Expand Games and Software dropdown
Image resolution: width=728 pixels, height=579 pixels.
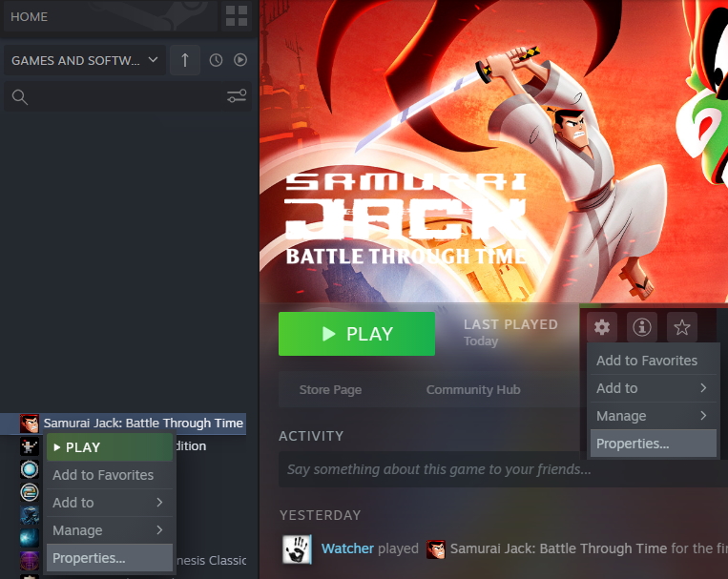[85, 60]
